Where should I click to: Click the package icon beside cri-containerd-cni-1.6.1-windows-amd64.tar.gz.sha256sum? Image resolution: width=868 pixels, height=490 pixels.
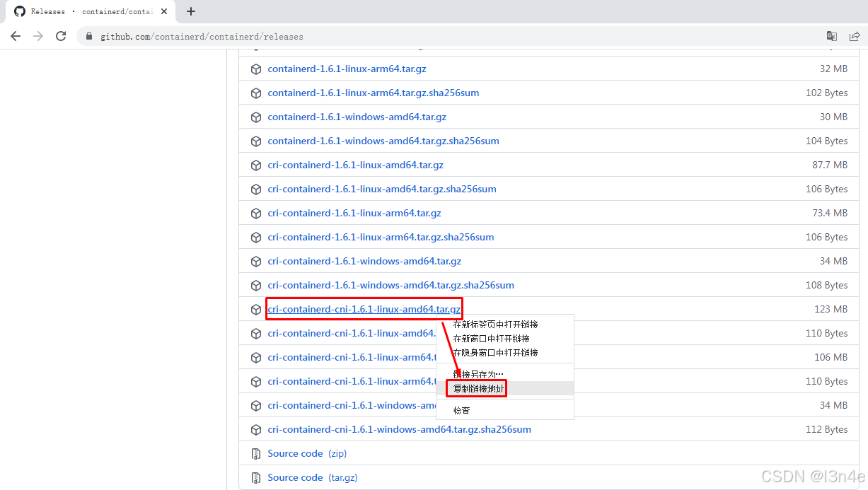[x=256, y=430]
